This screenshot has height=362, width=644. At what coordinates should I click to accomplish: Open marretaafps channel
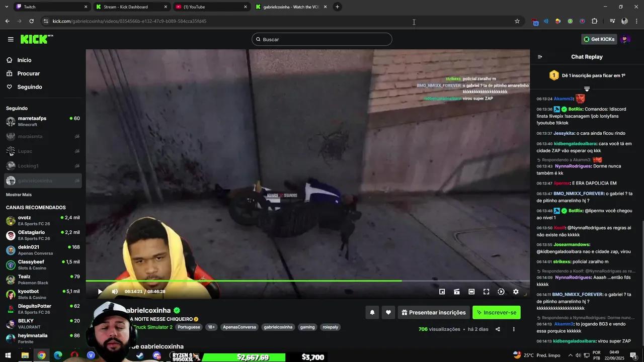(x=43, y=121)
